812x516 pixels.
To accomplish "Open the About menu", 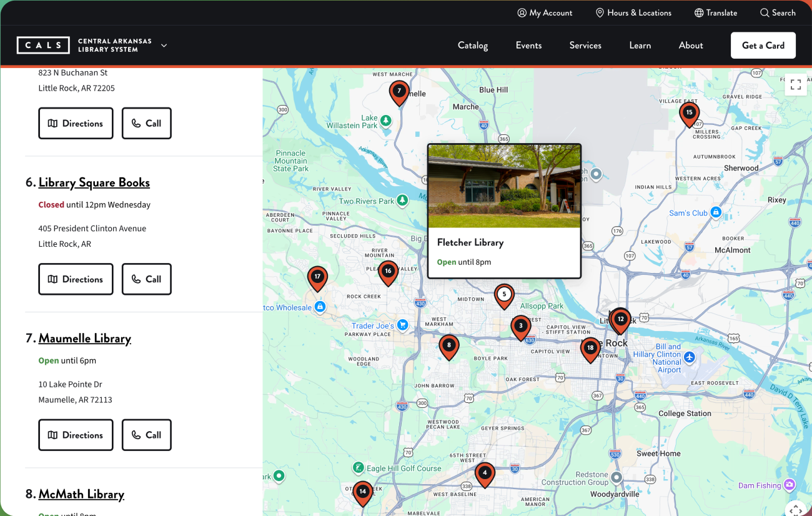I will (691, 45).
